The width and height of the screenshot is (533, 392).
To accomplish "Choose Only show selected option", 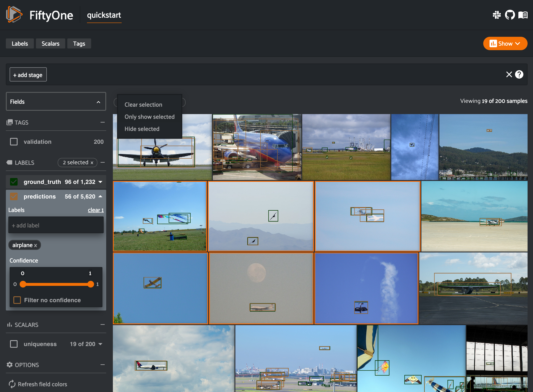I will point(149,117).
